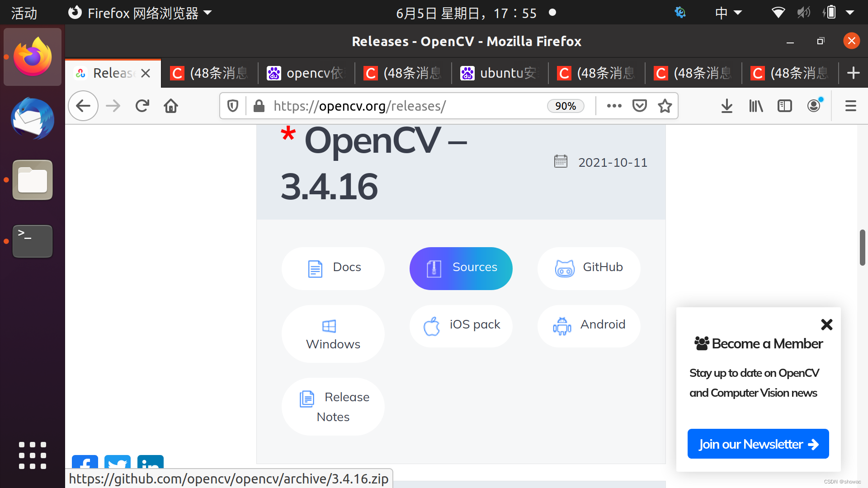Viewport: 868px width, 488px height.
Task: Click the home button
Action: pyautogui.click(x=170, y=106)
